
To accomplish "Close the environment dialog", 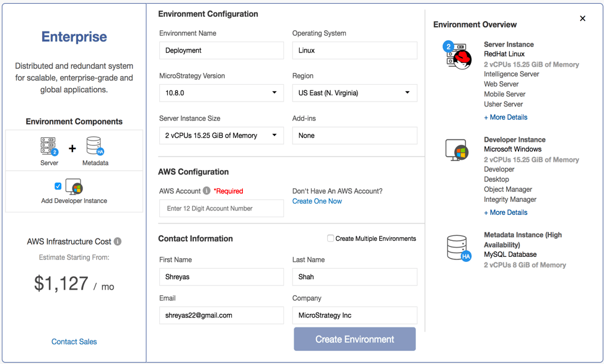I will coord(582,19).
